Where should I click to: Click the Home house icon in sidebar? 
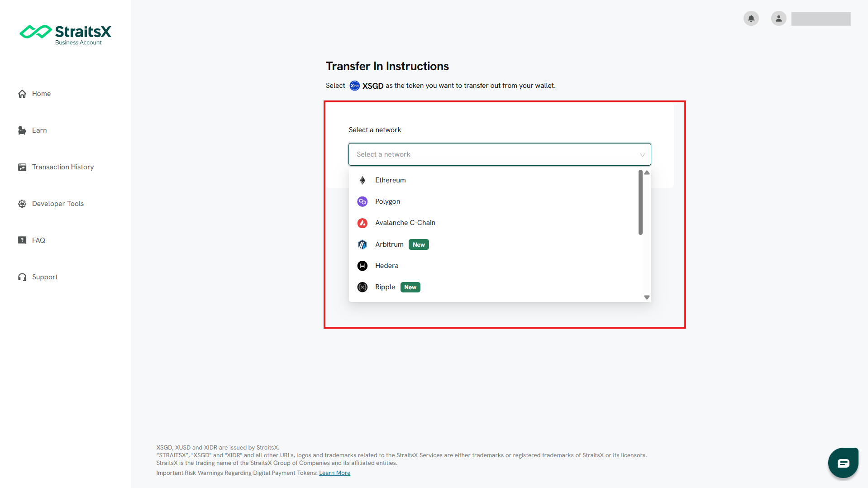22,94
